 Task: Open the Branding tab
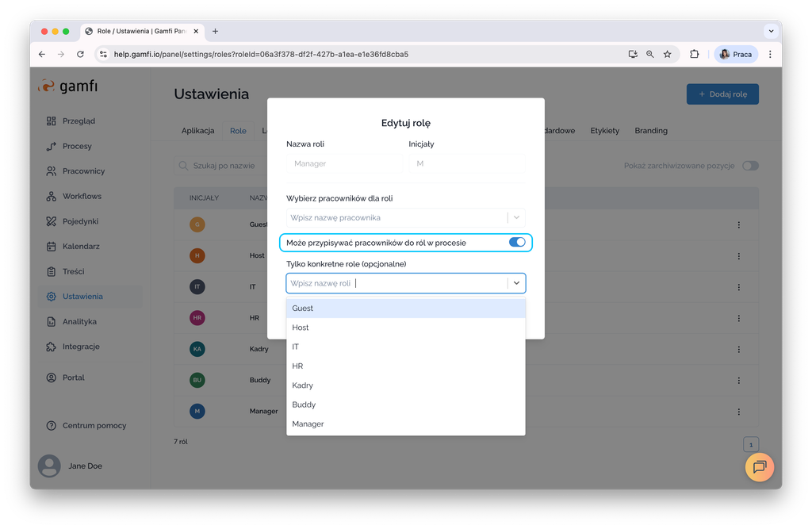(650, 131)
